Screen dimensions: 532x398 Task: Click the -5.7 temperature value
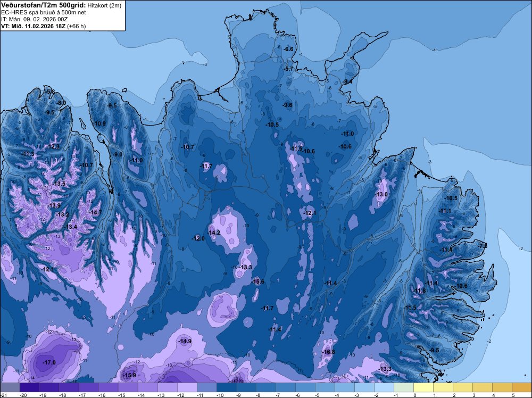(x=288, y=69)
